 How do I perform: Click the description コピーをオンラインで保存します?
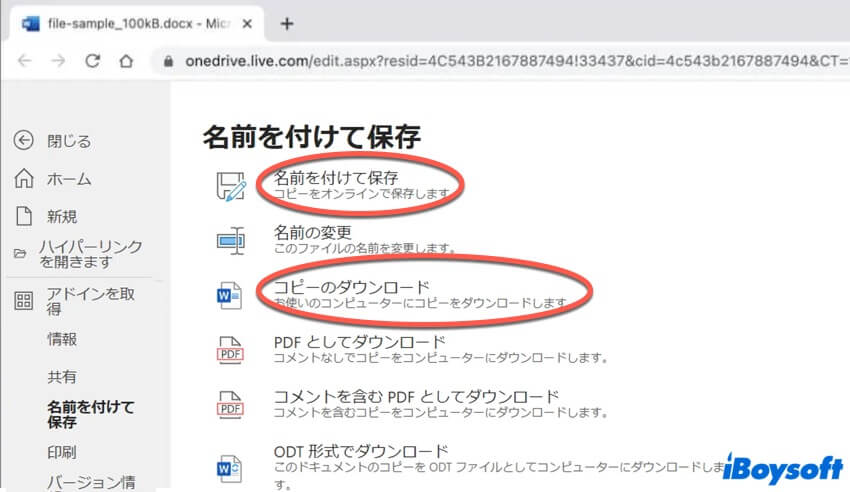(x=362, y=193)
